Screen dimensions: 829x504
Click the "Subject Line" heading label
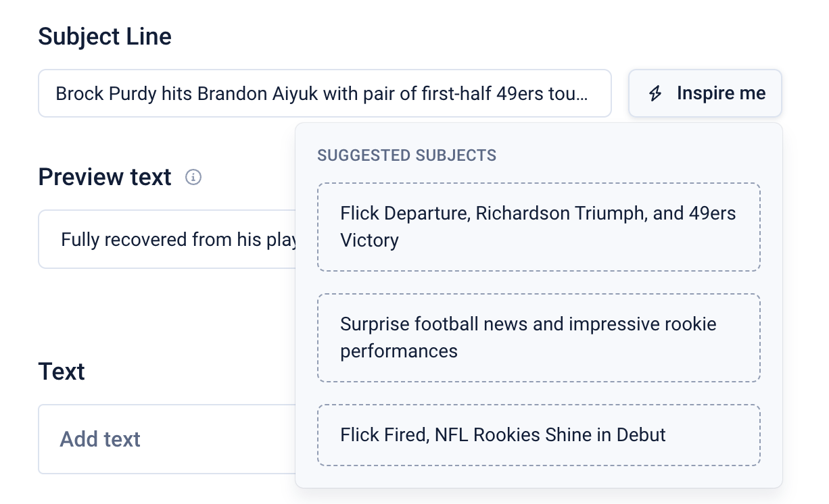105,36
